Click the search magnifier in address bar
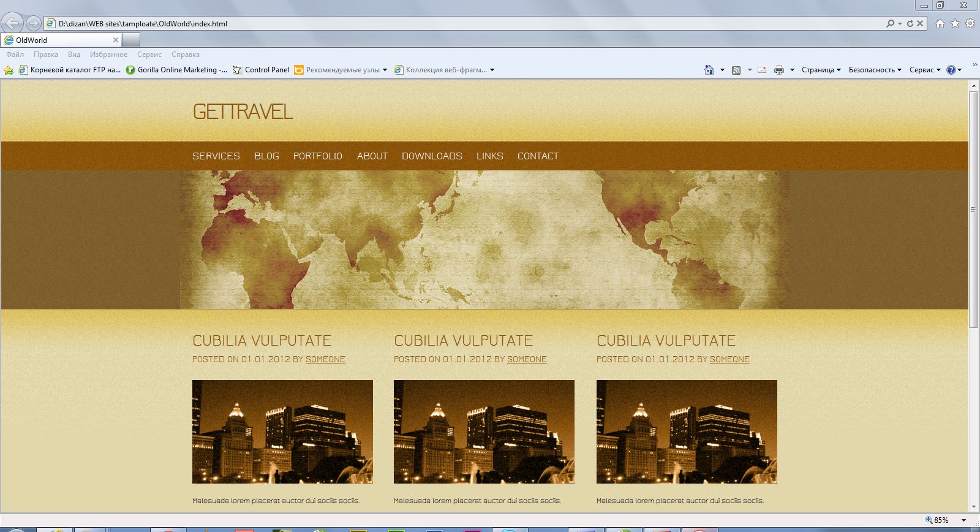This screenshot has width=980, height=532. pos(890,23)
